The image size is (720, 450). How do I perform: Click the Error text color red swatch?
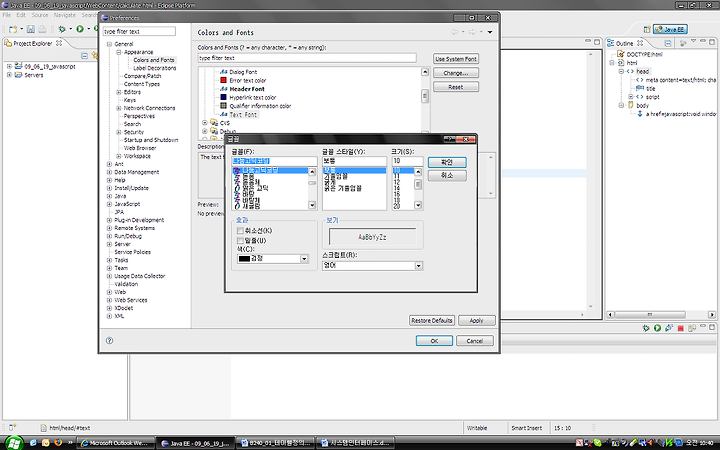coord(224,80)
